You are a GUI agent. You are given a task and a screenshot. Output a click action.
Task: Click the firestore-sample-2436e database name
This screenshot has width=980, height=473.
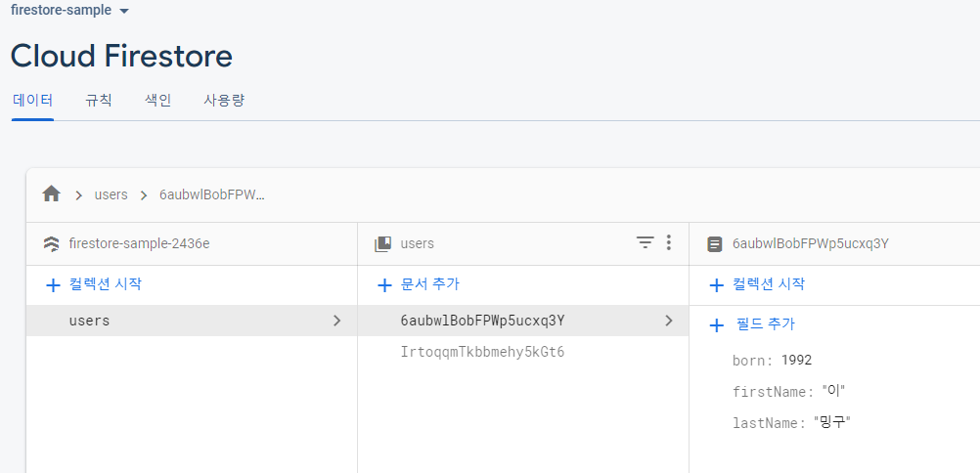(x=140, y=243)
